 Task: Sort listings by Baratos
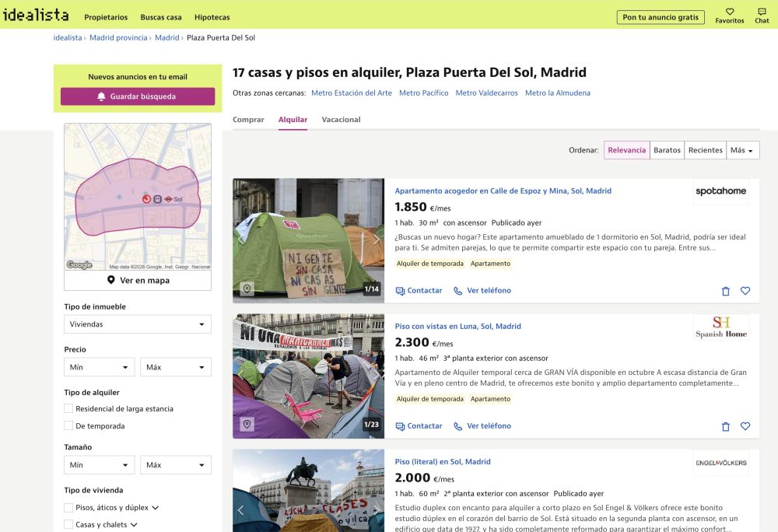coord(667,150)
